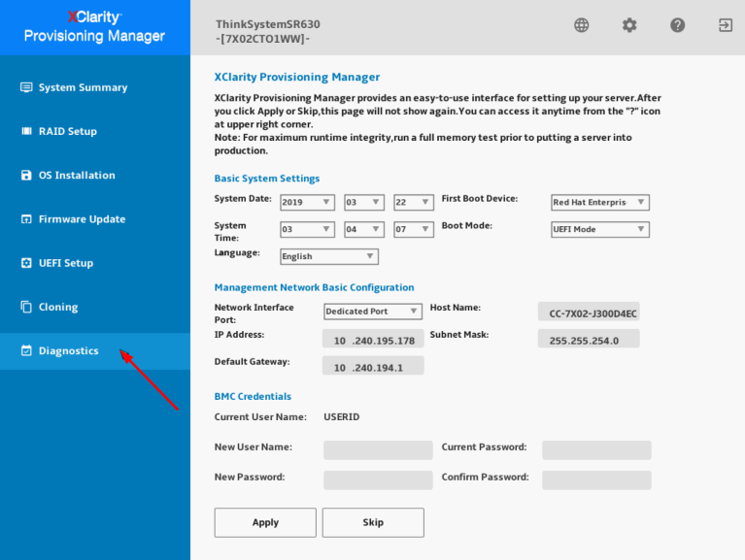This screenshot has height=560, width=745.
Task: Click the Cloning copy icon
Action: click(x=26, y=307)
